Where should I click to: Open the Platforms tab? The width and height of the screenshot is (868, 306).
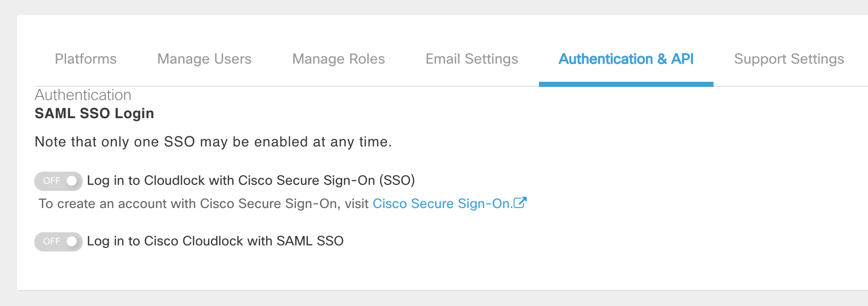point(86,59)
